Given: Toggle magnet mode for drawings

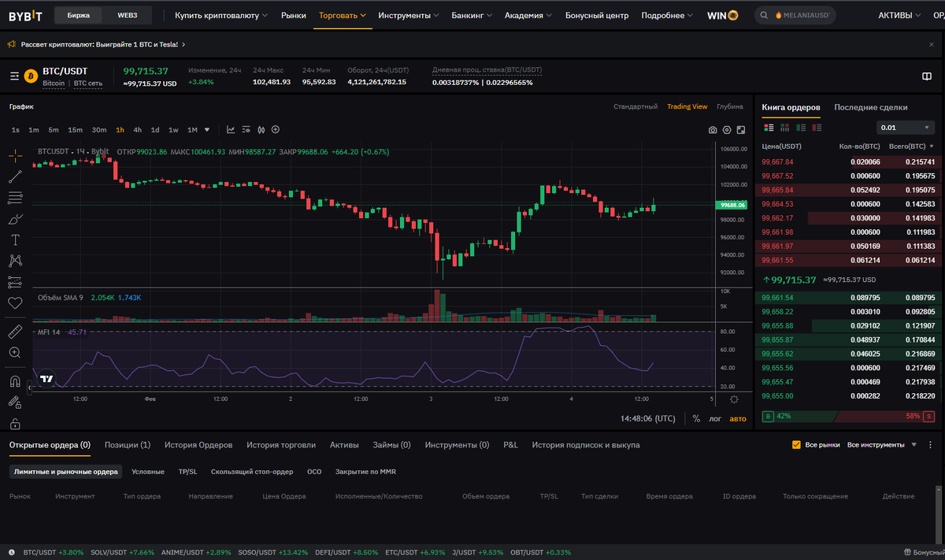Looking at the screenshot, I should [15, 382].
